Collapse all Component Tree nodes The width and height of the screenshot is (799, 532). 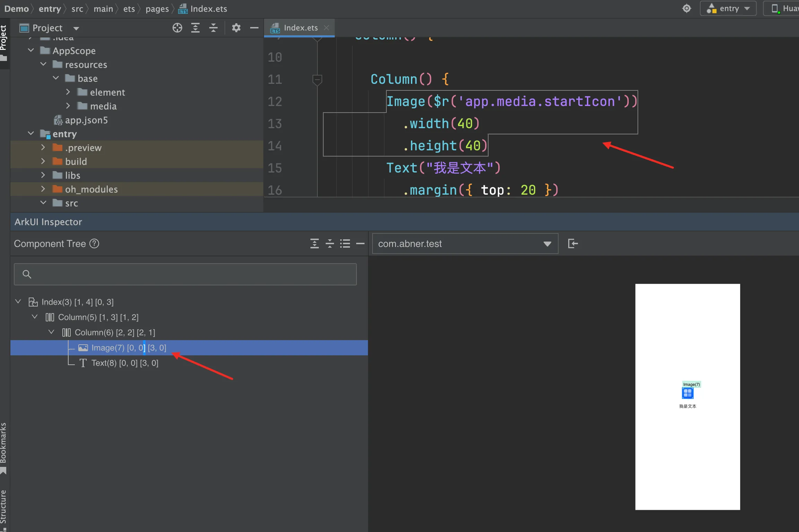tap(330, 243)
